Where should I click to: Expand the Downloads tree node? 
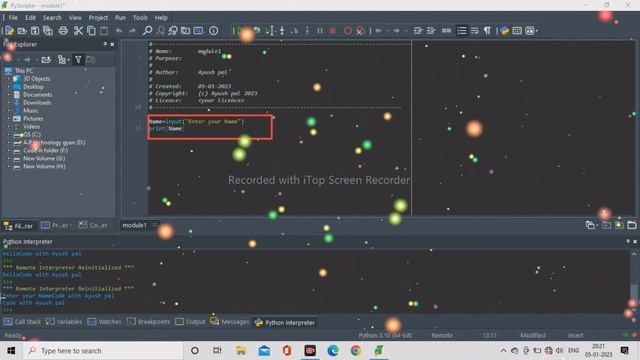pos(9,103)
